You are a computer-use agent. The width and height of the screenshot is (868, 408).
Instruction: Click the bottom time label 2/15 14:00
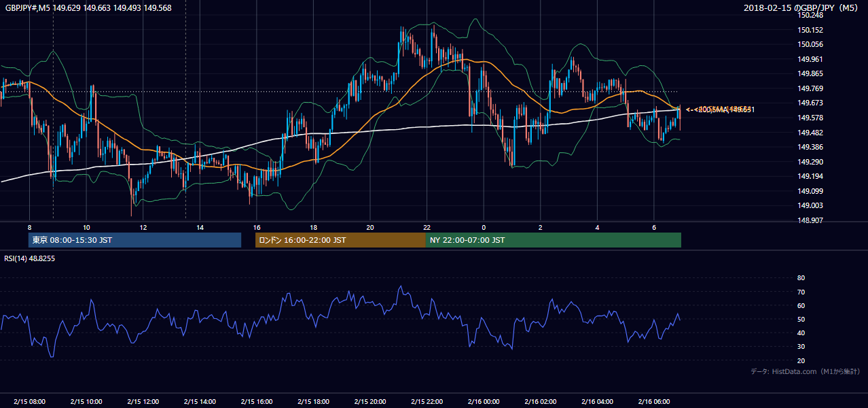(200, 402)
